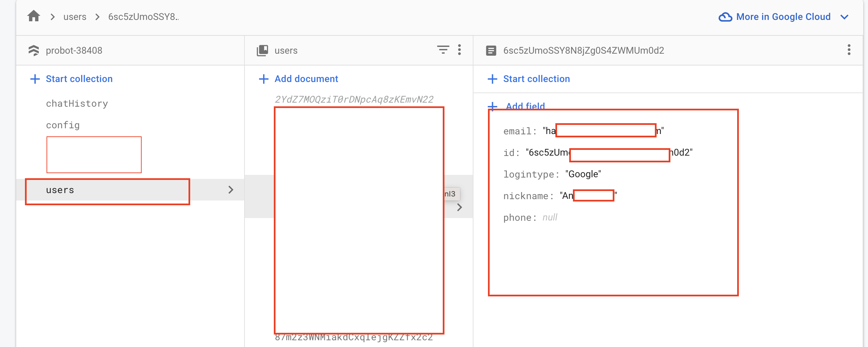The height and width of the screenshot is (347, 868).
Task: Click Add document in the users panel
Action: pyautogui.click(x=306, y=79)
